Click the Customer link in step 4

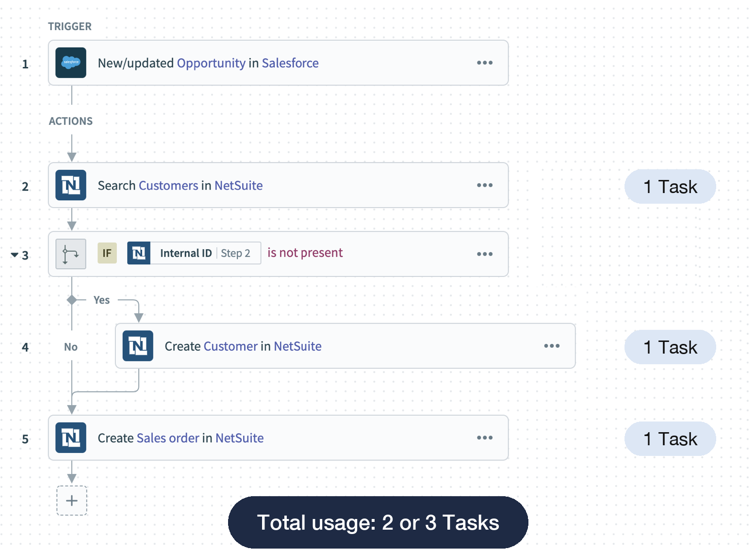pos(230,346)
